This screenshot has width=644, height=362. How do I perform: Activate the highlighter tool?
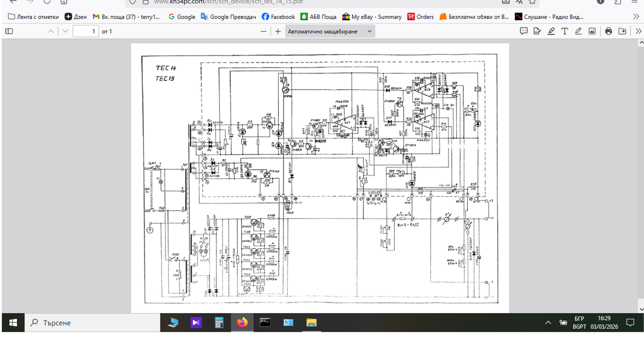(551, 31)
